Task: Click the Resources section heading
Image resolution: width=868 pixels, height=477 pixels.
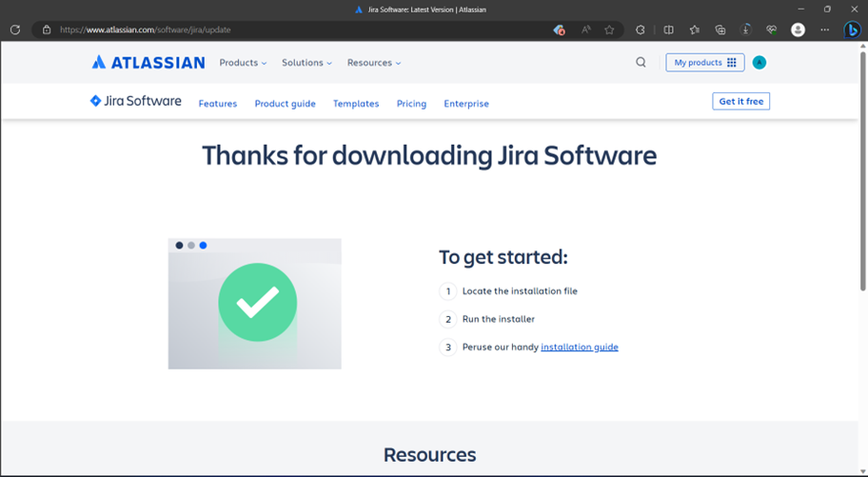Action: click(x=429, y=455)
